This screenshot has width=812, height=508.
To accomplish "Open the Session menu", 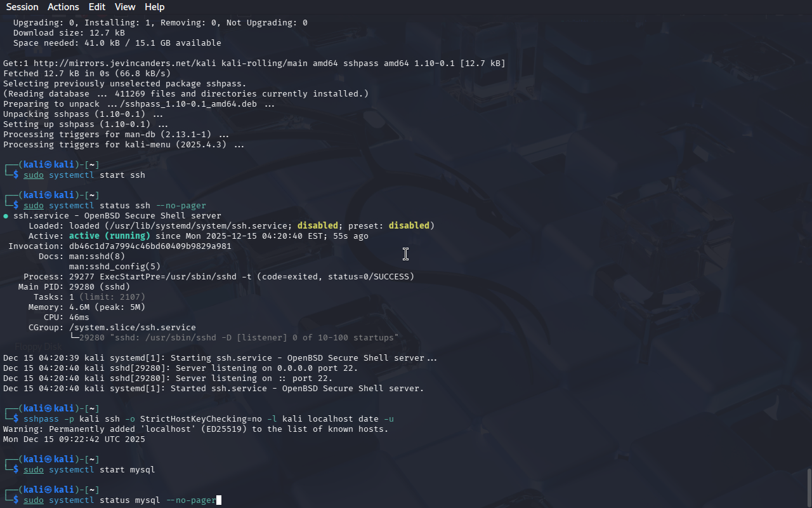I will (x=22, y=7).
